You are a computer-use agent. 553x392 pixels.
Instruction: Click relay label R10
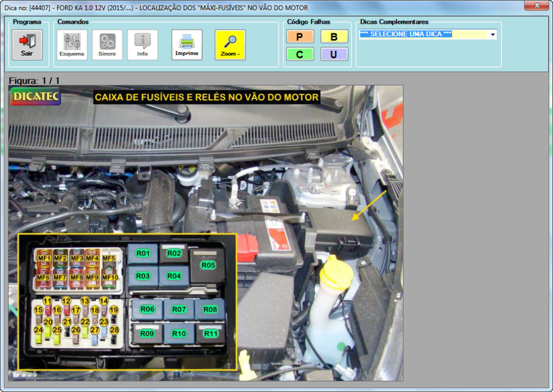[x=179, y=334]
